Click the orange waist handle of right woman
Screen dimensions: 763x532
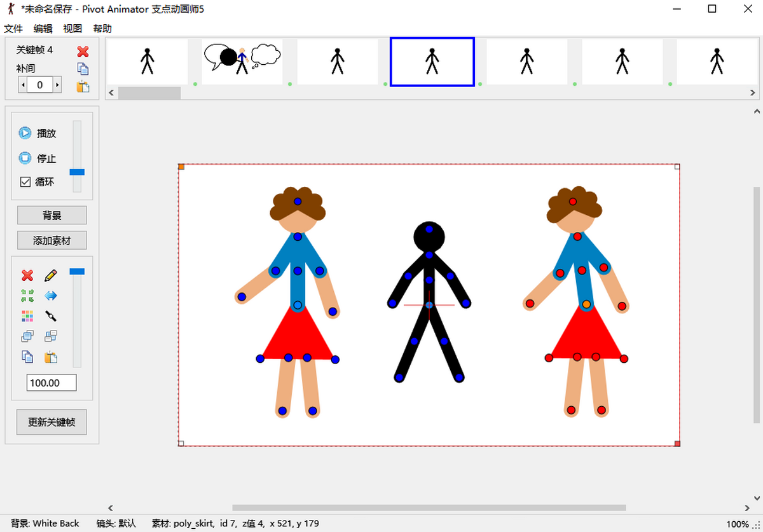coord(586,304)
